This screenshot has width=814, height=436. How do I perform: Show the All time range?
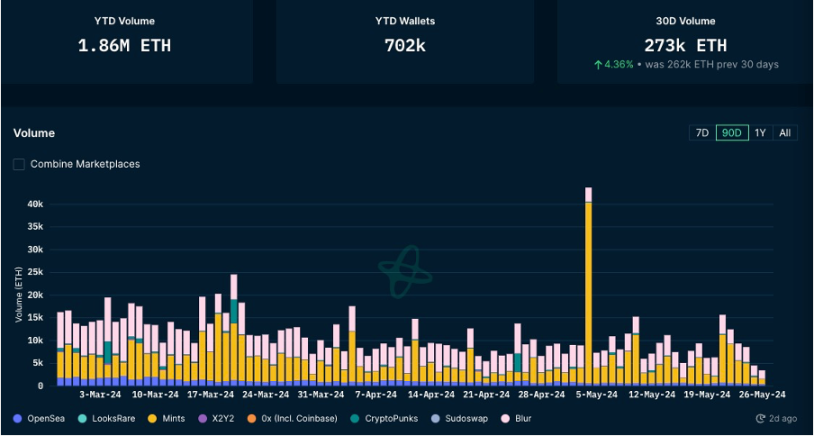pos(785,133)
